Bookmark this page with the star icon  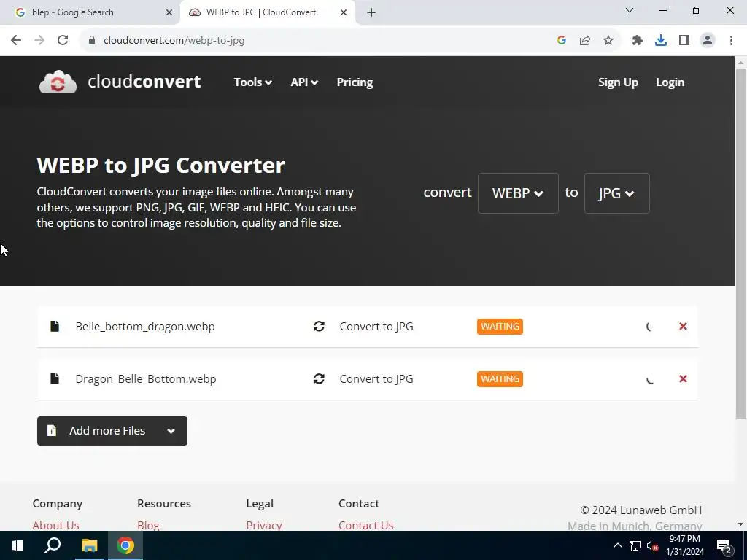[608, 41]
